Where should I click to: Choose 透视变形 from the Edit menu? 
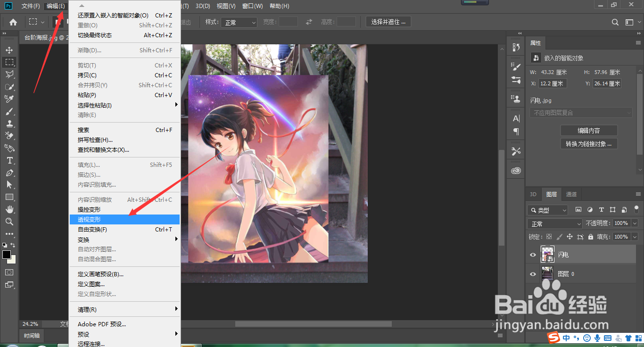(x=125, y=219)
